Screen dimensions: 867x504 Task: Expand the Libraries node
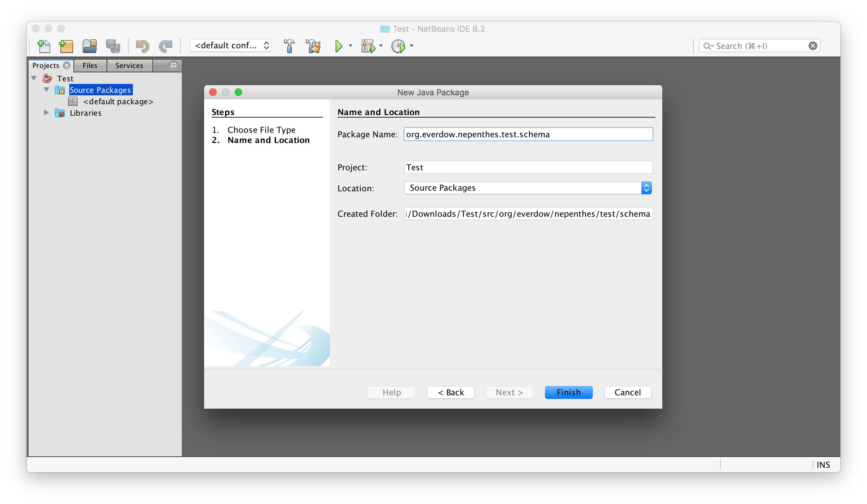(x=46, y=112)
